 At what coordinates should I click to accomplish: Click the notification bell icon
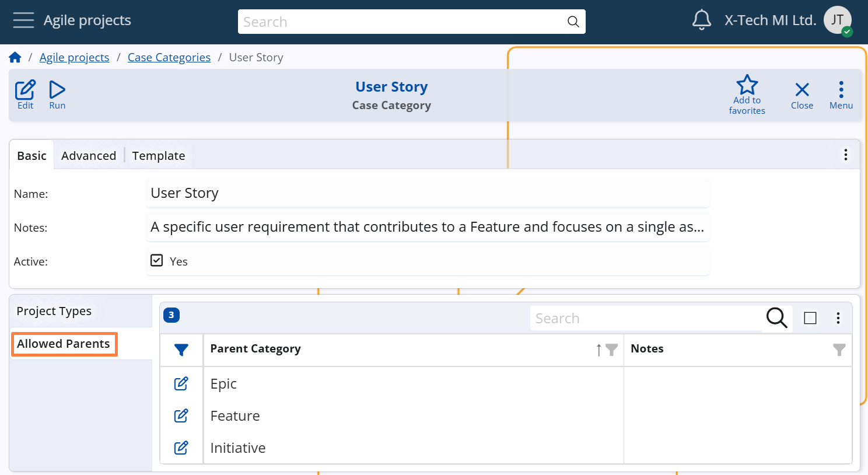point(701,20)
